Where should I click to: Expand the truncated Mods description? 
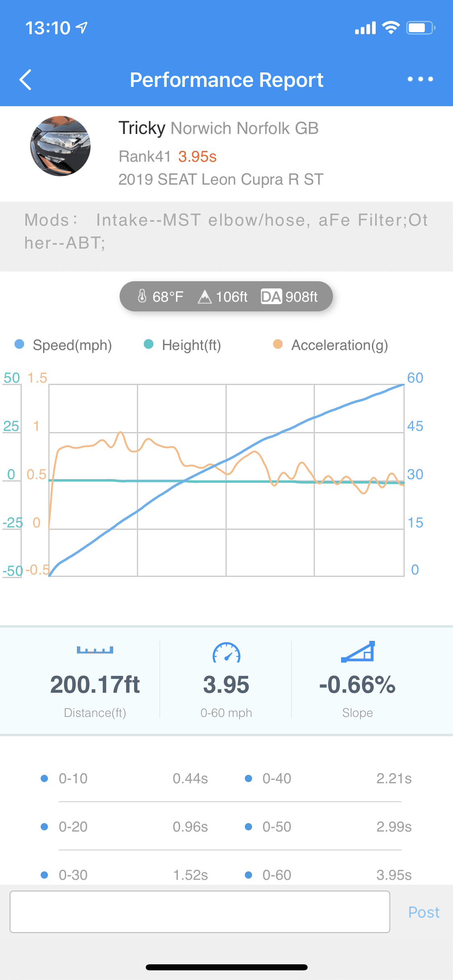click(226, 231)
